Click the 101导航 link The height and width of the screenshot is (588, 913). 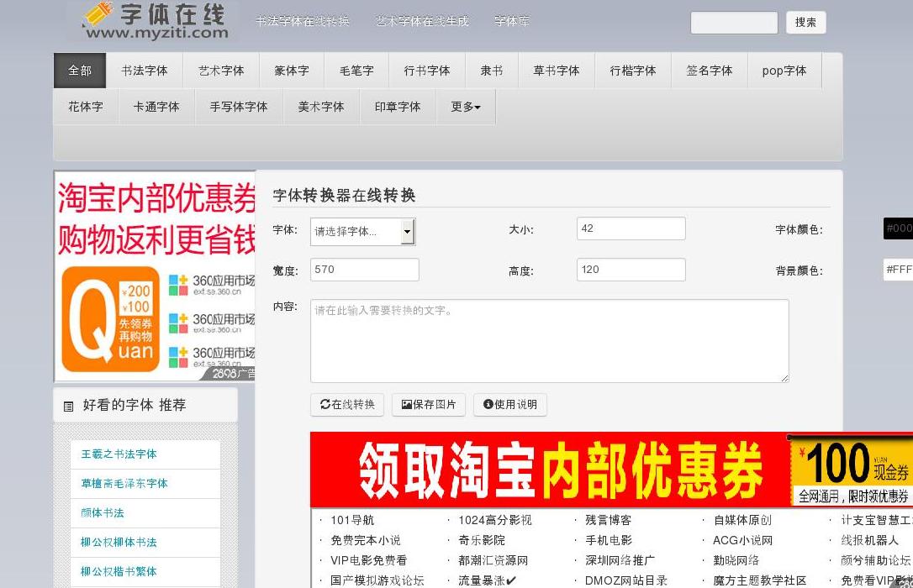(x=352, y=520)
